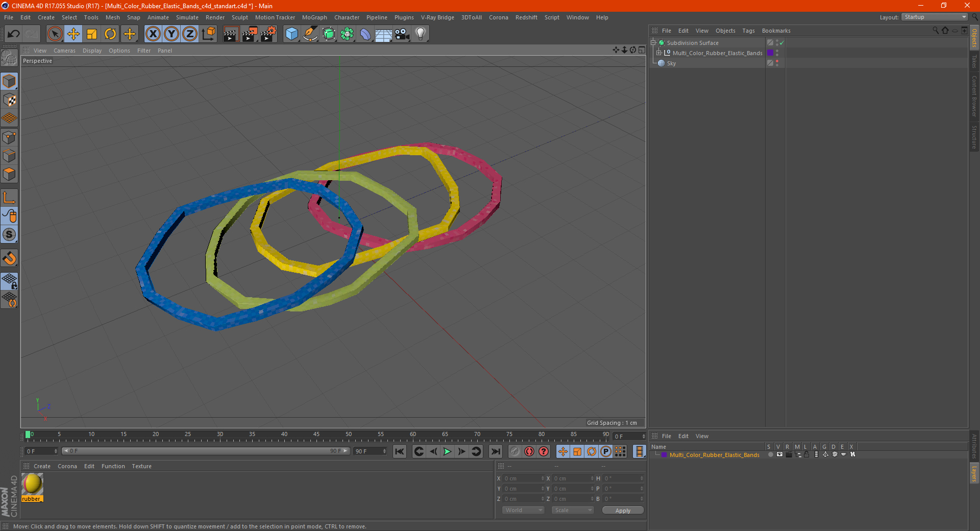Toggle layer visibility eye icon

[x=779, y=454]
